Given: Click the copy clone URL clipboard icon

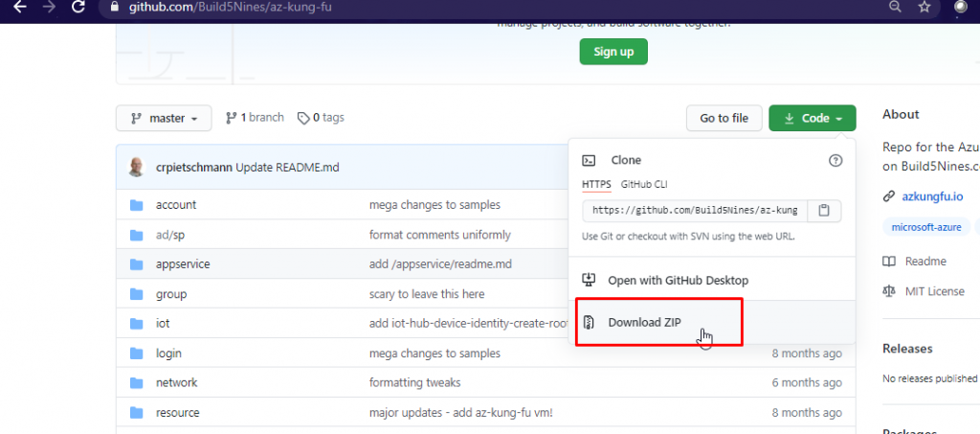Looking at the screenshot, I should pos(824,210).
